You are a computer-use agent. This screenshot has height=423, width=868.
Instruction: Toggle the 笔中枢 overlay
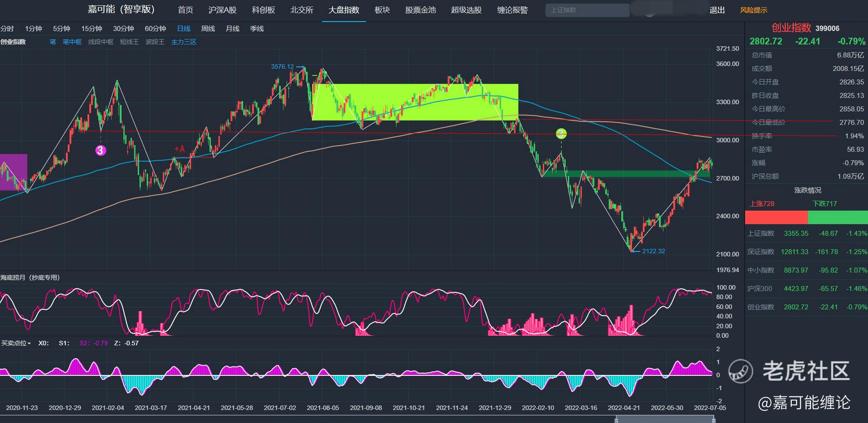click(72, 42)
